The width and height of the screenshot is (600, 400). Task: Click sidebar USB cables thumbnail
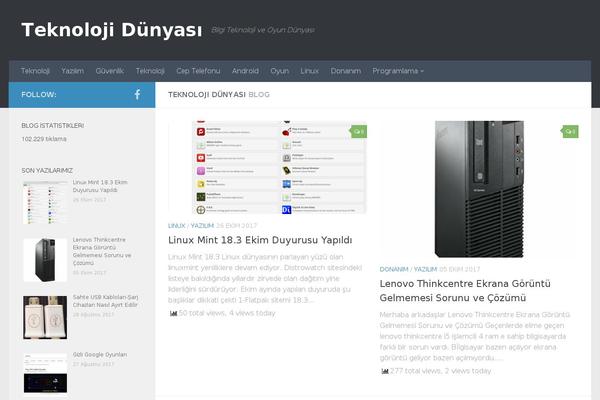[x=45, y=318]
